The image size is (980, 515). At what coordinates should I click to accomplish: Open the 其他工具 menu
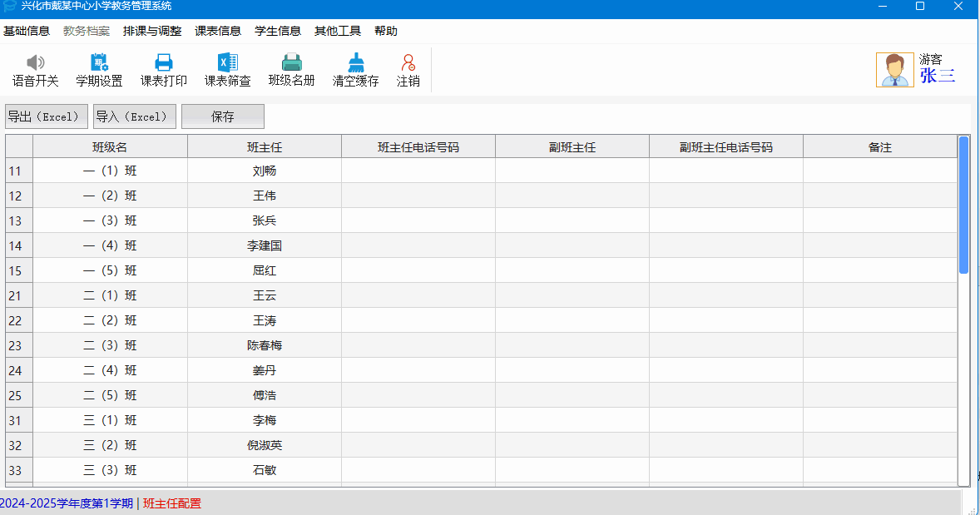[x=338, y=32]
